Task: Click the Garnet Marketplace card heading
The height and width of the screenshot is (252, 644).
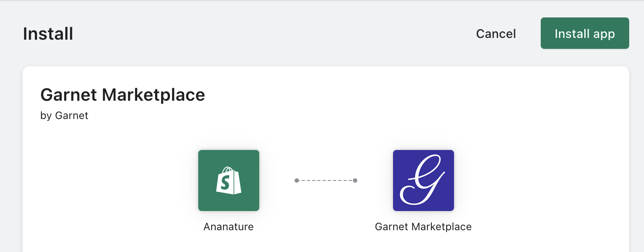Action: [x=122, y=95]
